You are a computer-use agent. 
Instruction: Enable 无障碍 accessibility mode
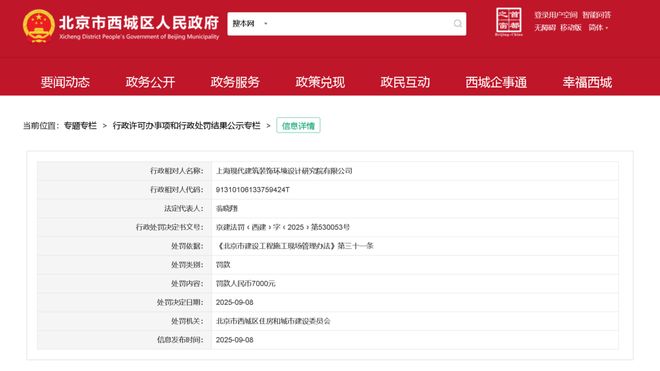click(x=545, y=28)
